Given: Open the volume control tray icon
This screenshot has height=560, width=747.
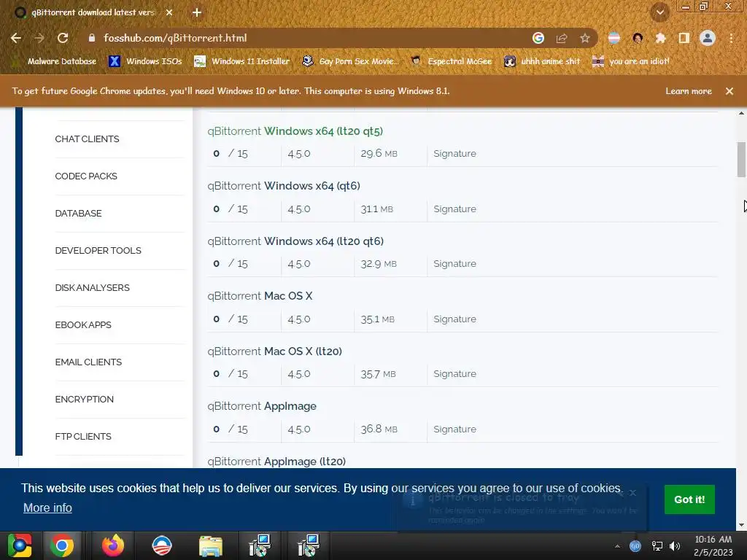Looking at the screenshot, I should tap(675, 546).
